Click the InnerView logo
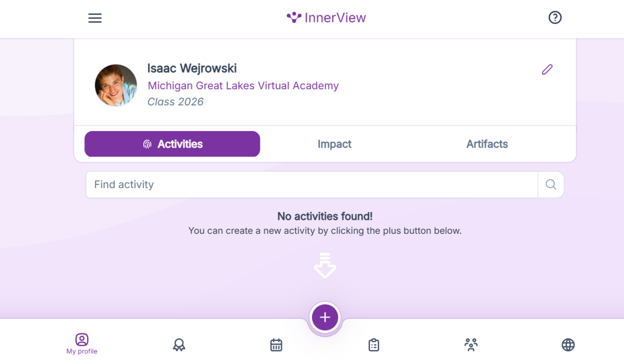Screen dimensions: 624x364 [x=326, y=18]
